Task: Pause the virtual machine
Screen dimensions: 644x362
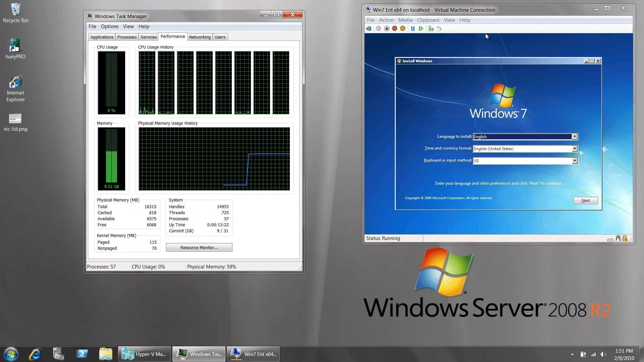Action: (413, 29)
